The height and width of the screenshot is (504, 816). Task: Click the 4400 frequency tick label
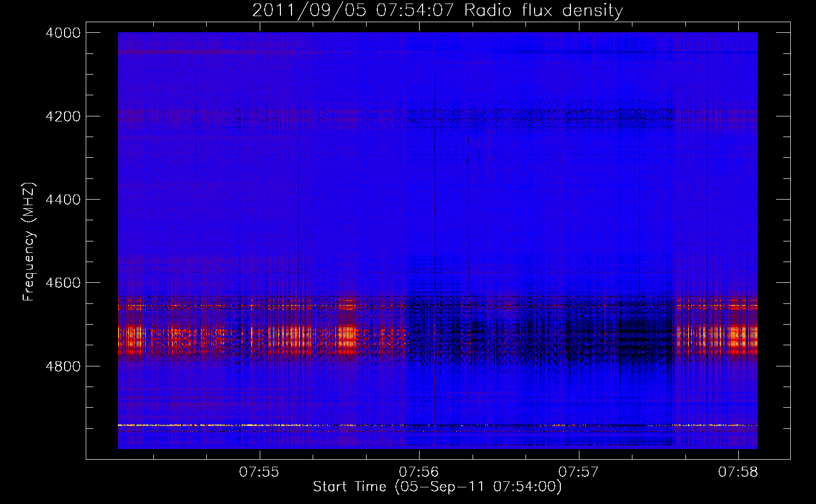pos(63,200)
